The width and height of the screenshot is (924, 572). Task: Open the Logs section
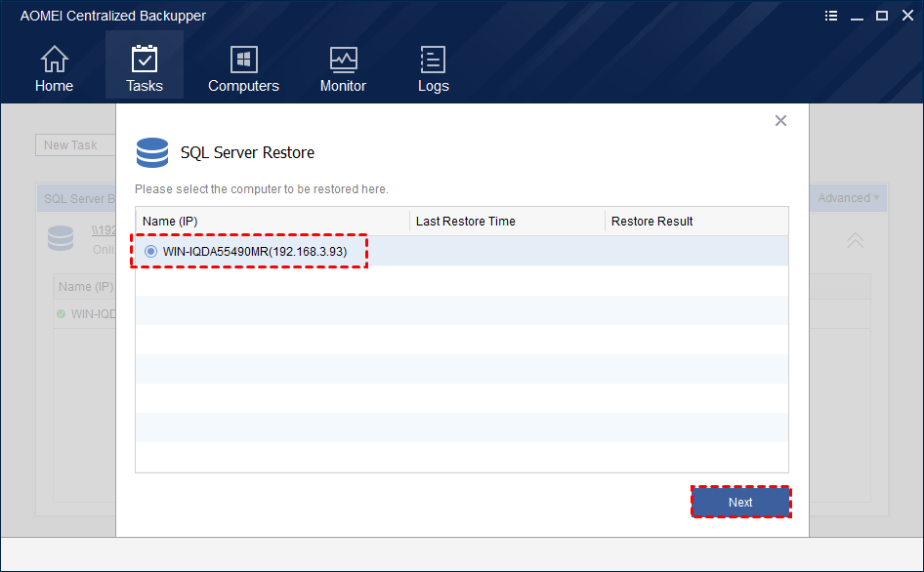tap(433, 69)
